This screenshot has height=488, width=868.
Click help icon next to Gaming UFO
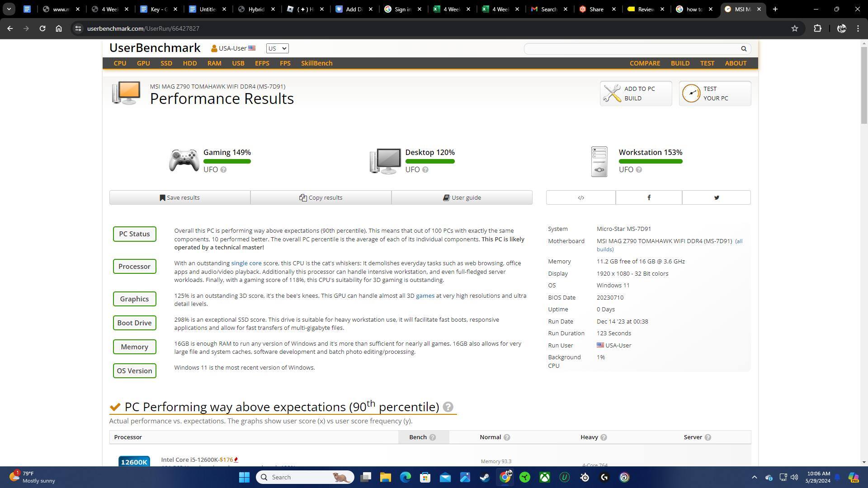[x=223, y=170]
